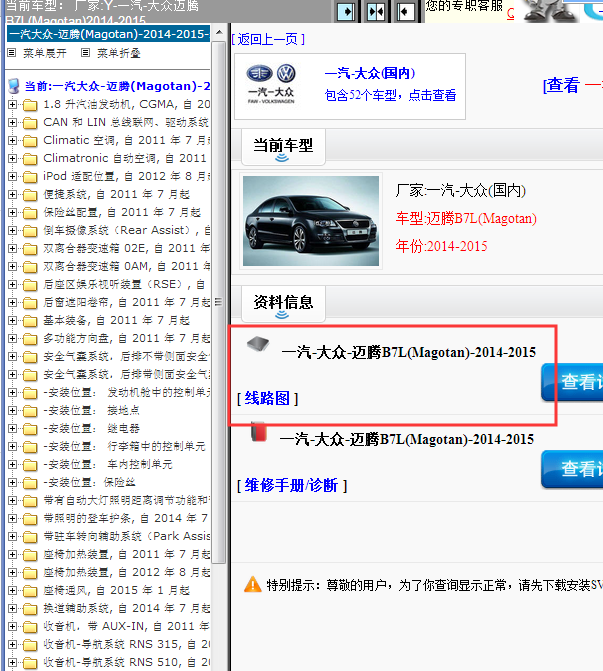Open 一汽-大众(国内) brand link
Image resolution: width=603 pixels, height=671 pixels.
[x=370, y=73]
